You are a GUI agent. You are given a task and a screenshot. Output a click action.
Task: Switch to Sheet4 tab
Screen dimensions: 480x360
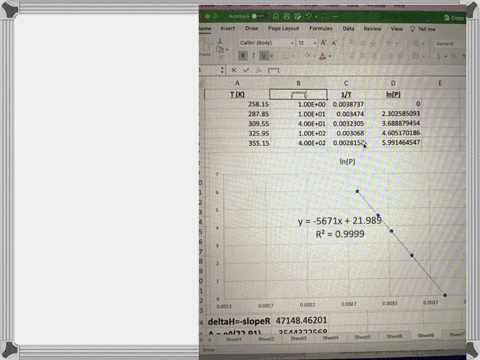330,337
